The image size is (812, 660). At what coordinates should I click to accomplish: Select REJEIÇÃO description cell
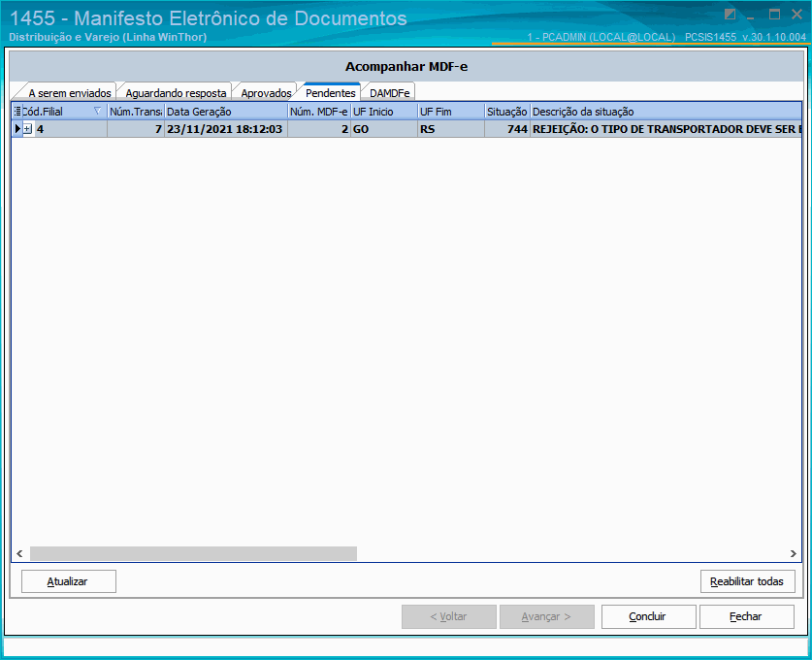coord(666,129)
